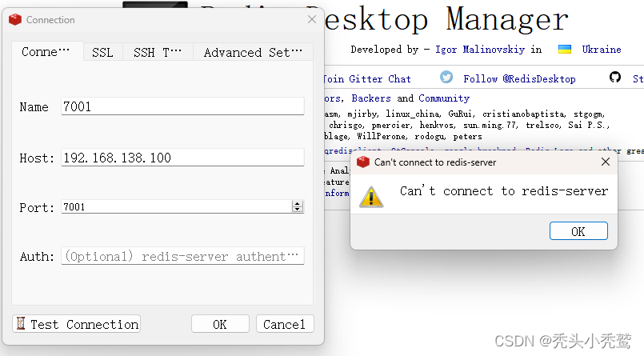Viewport: 644px width, 356px height.
Task: Click the 'Can't connect to redis-server' message text
Action: point(504,191)
